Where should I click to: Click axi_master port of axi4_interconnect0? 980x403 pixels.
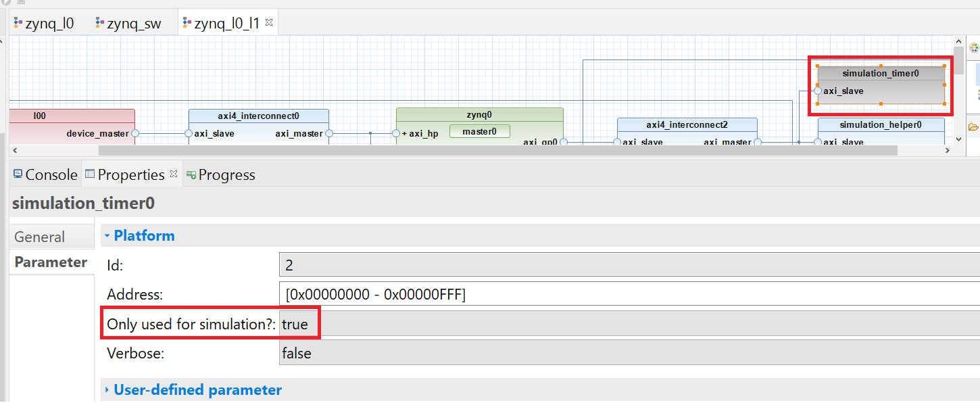329,133
